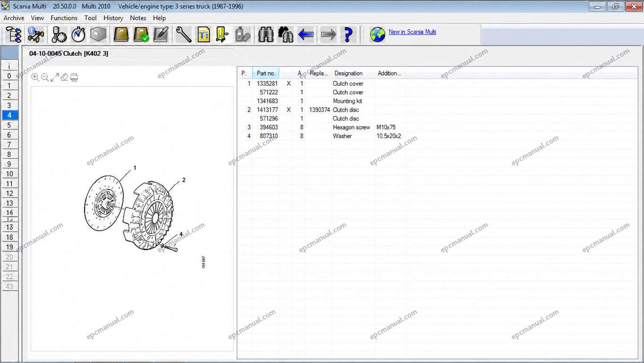Select the 807310 Washer row

click(x=321, y=136)
